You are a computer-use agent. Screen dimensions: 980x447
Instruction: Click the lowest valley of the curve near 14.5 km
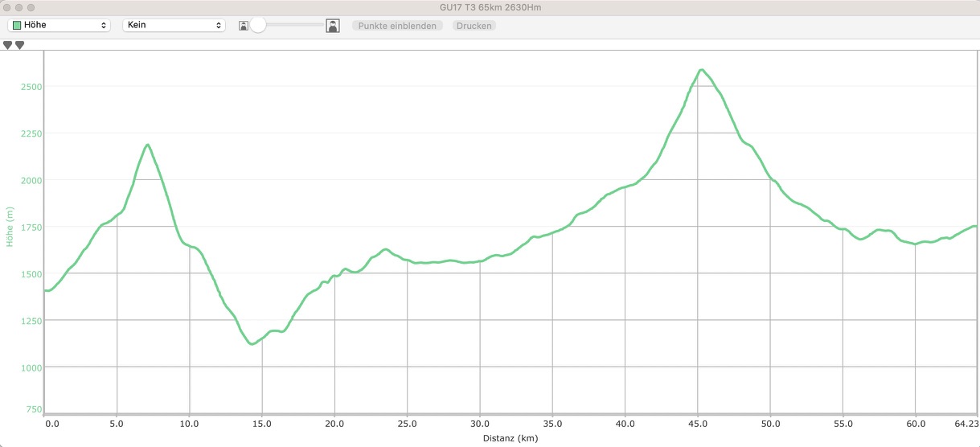pyautogui.click(x=252, y=344)
